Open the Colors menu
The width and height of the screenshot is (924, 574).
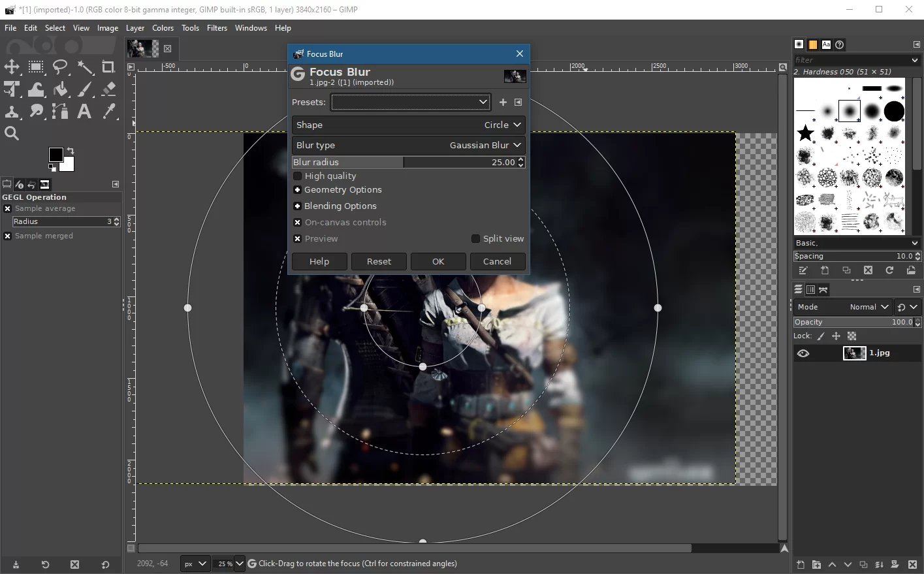coord(163,28)
